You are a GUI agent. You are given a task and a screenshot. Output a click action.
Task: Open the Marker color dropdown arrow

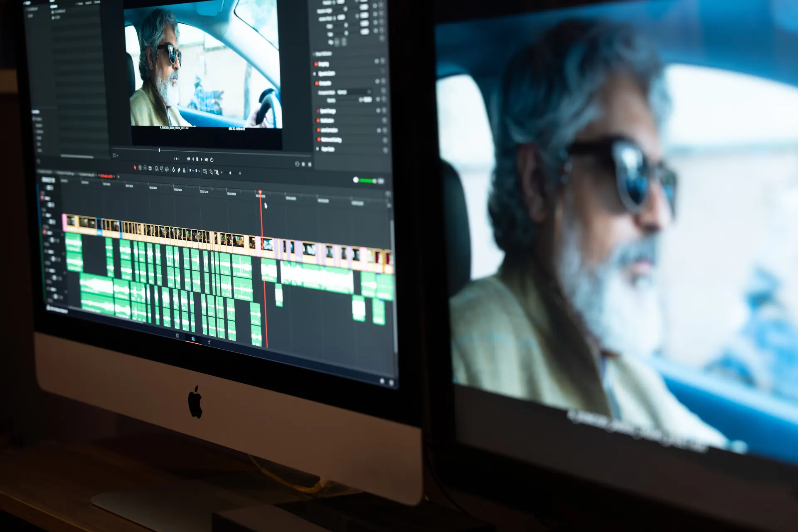(199, 171)
